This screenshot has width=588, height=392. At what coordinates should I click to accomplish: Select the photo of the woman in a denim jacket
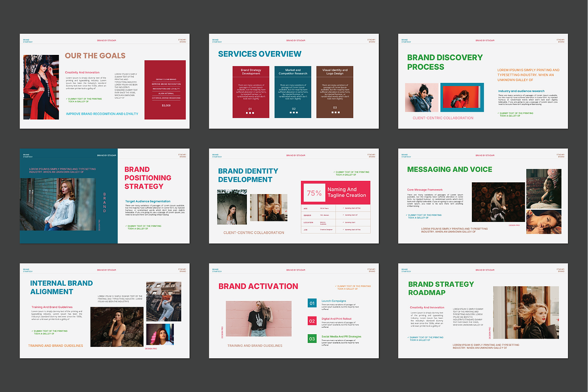(58, 204)
